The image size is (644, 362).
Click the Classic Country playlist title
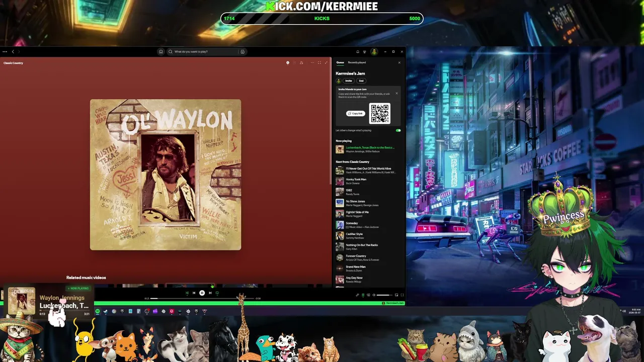tap(13, 63)
